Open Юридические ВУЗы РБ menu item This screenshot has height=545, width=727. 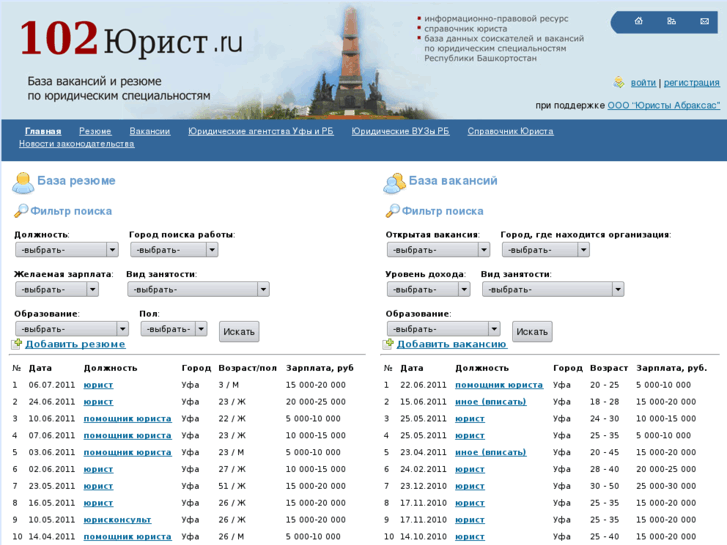pyautogui.click(x=400, y=131)
